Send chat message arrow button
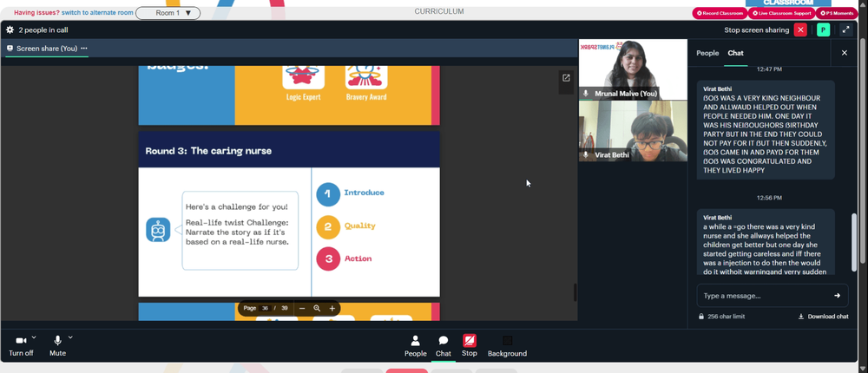Screen dimensions: 868x373 pos(837,296)
